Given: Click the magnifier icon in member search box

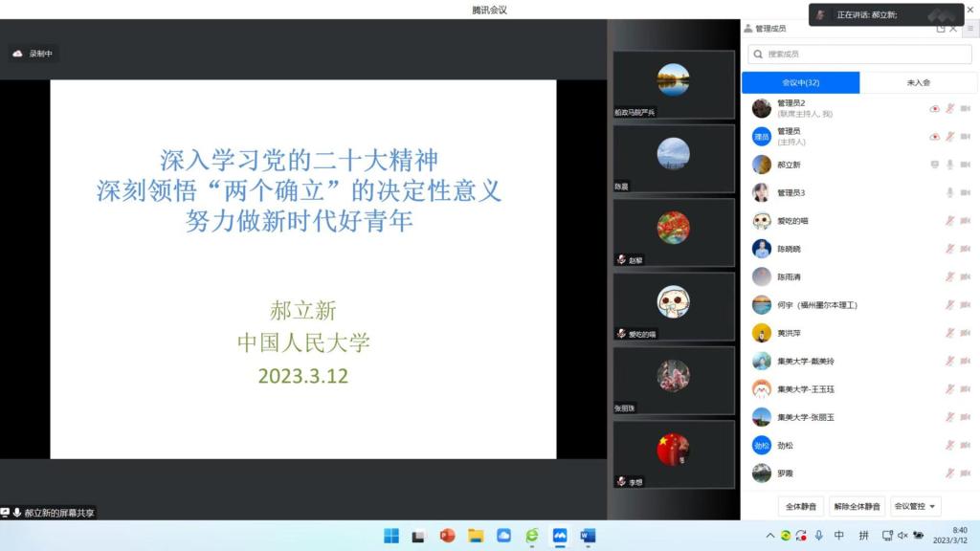Looking at the screenshot, I should (758, 54).
